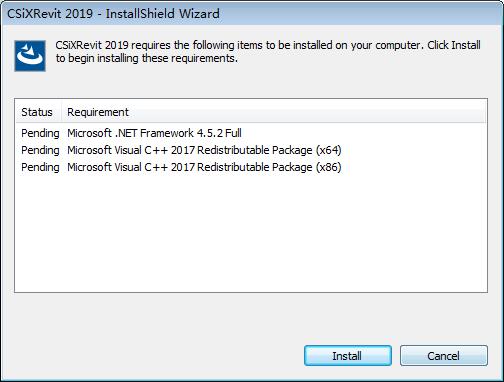Image resolution: width=504 pixels, height=382 pixels.
Task: Click Pending status beside .NET Framework
Action: [40, 133]
